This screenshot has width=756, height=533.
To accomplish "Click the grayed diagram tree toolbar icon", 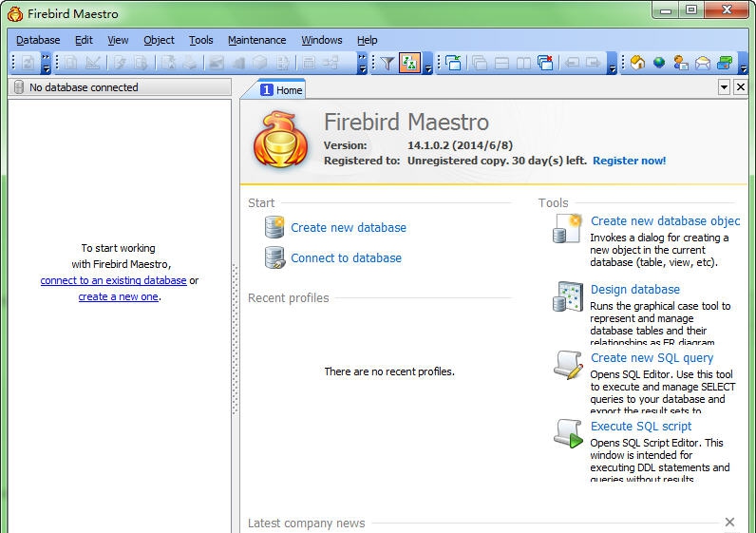I will pyautogui.click(x=331, y=64).
